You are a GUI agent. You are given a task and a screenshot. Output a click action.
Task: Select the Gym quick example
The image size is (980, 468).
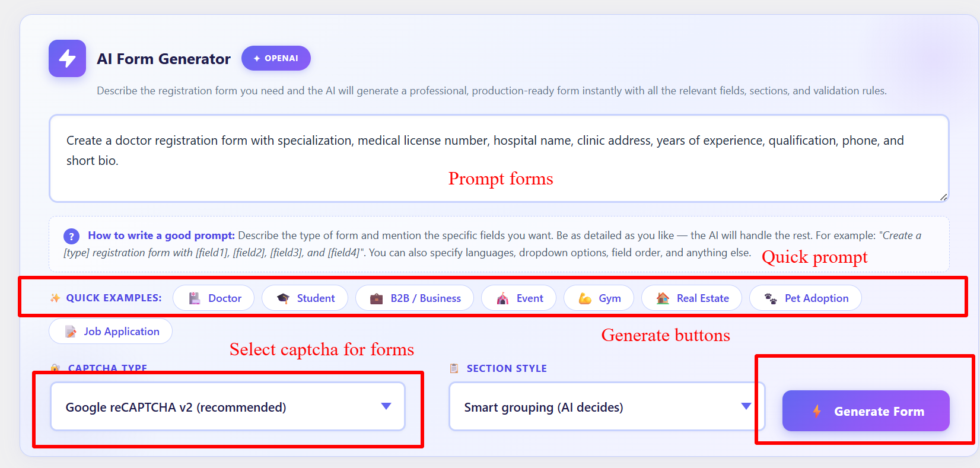point(599,298)
